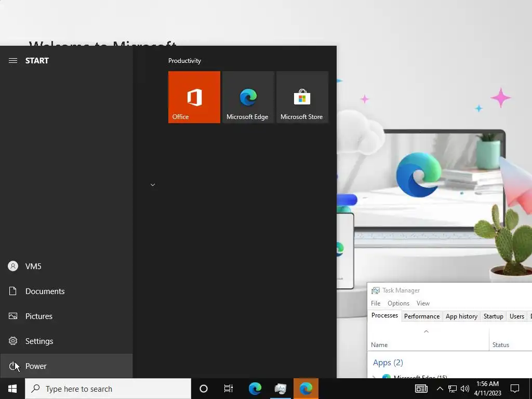The image size is (532, 399).
Task: Click the Power button in Start
Action: pyautogui.click(x=66, y=366)
